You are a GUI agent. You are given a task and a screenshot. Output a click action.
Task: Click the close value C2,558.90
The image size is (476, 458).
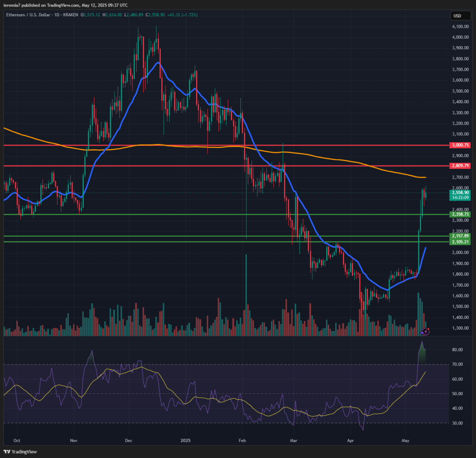coord(155,14)
